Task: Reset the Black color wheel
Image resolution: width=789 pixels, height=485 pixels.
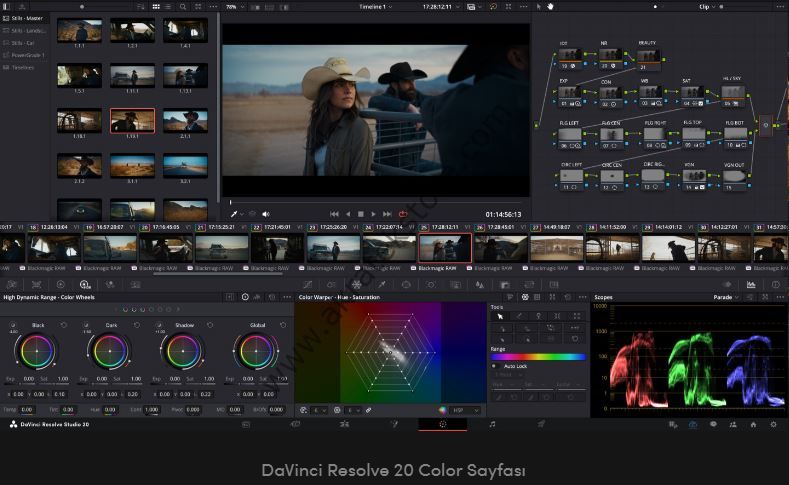Action: pos(64,325)
